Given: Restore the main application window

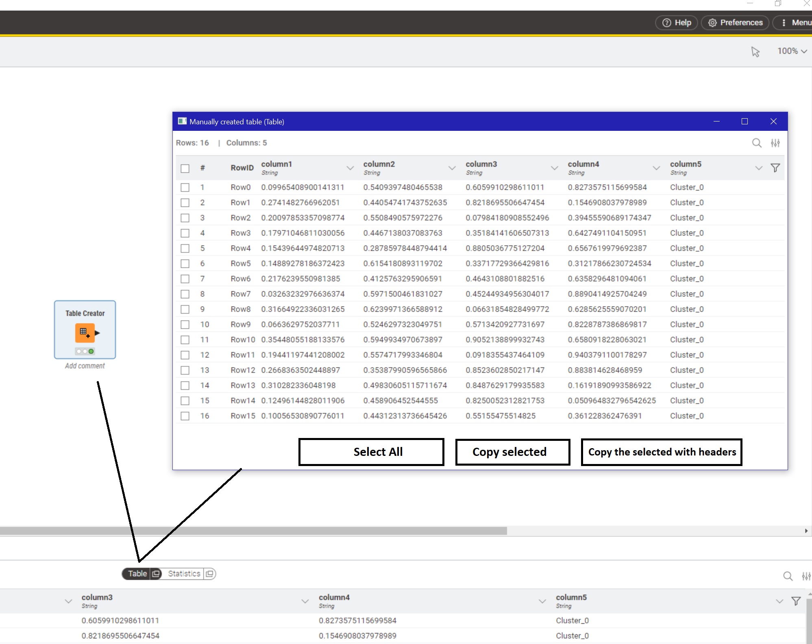Looking at the screenshot, I should (778, 4).
